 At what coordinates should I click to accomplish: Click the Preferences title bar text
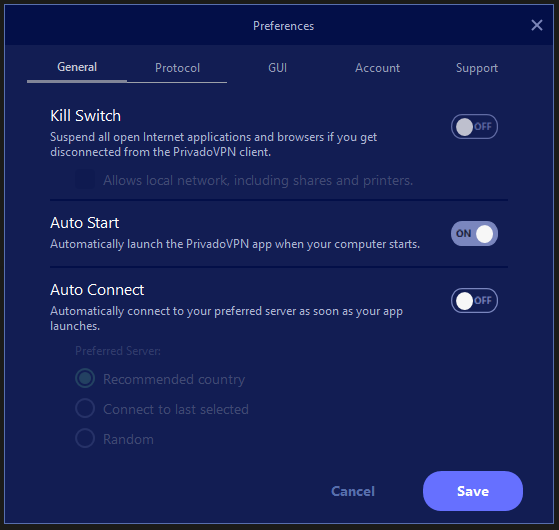(x=283, y=26)
